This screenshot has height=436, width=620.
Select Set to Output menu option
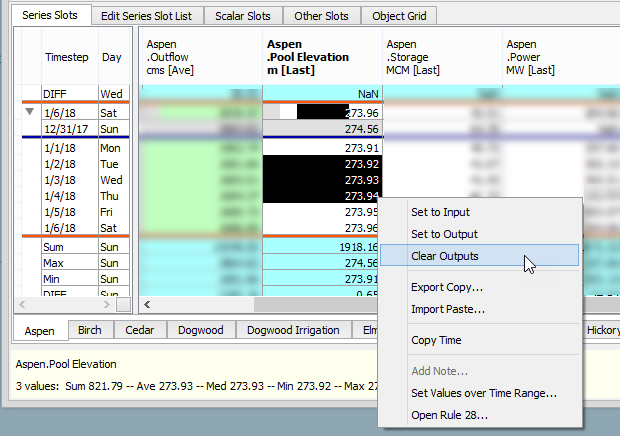pyautogui.click(x=444, y=234)
